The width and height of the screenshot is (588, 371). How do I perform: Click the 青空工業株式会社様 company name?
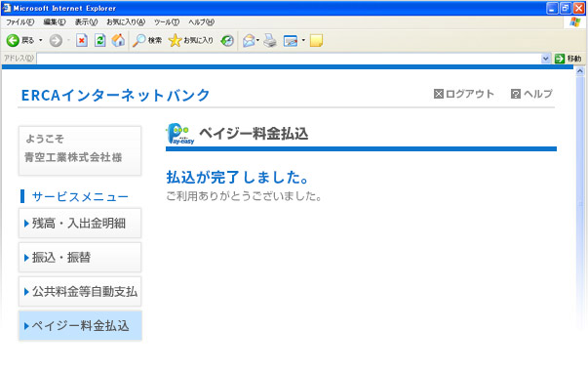[73, 157]
